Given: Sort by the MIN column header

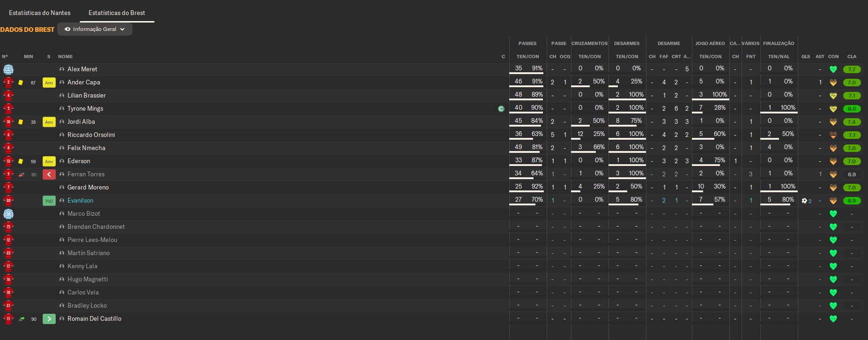Looking at the screenshot, I should click(x=29, y=56).
